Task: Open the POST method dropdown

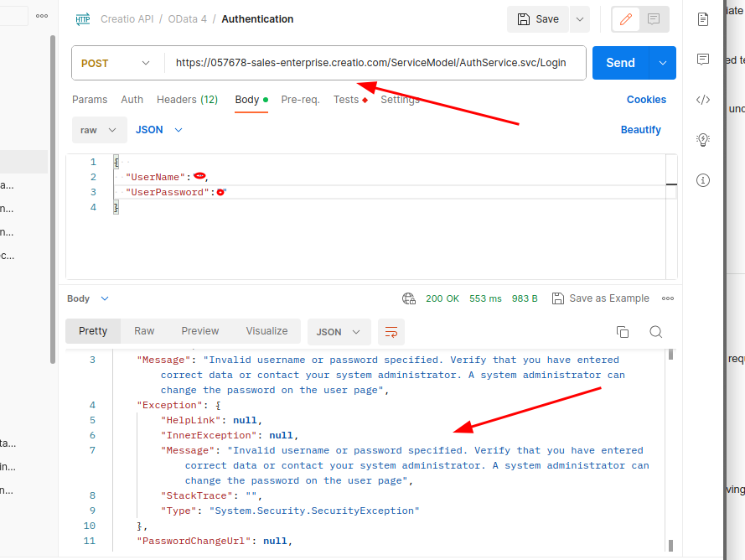Action: (116, 63)
